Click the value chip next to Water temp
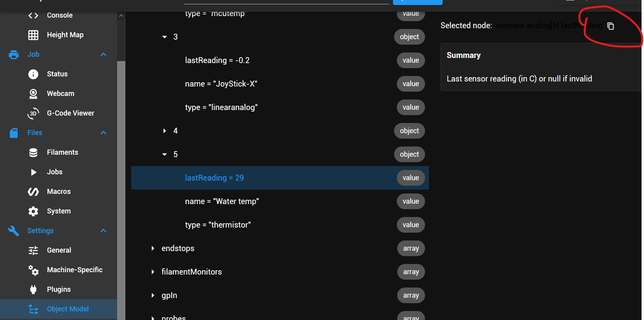 pos(411,201)
